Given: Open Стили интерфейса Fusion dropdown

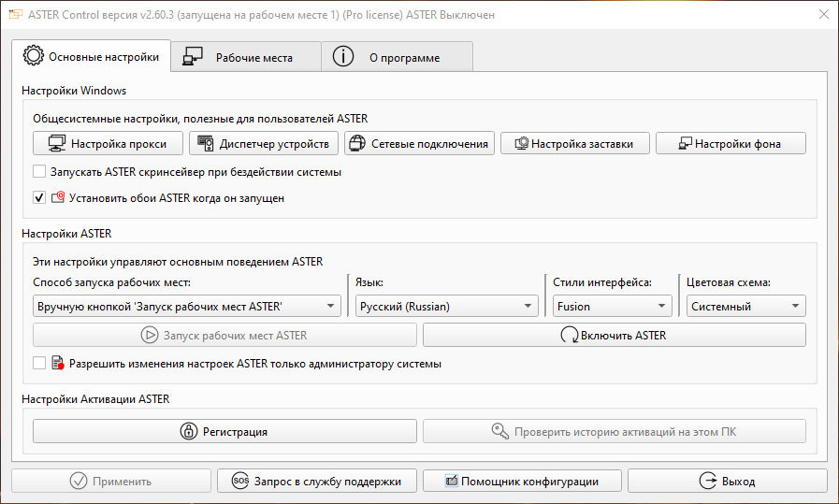Looking at the screenshot, I should tap(612, 306).
